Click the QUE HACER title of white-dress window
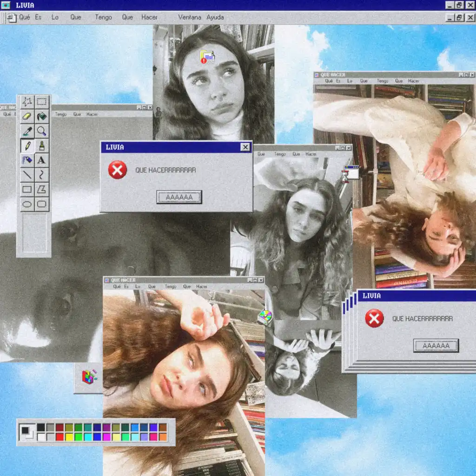 (x=333, y=75)
